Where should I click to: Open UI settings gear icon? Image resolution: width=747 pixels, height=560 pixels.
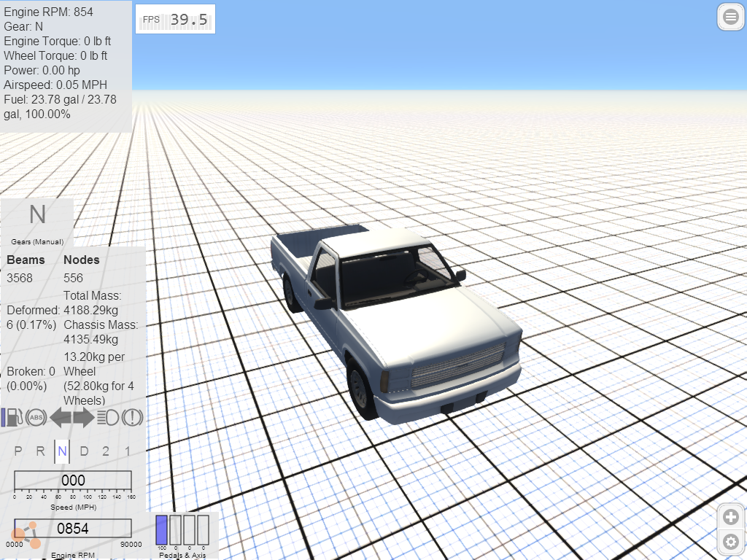731,542
